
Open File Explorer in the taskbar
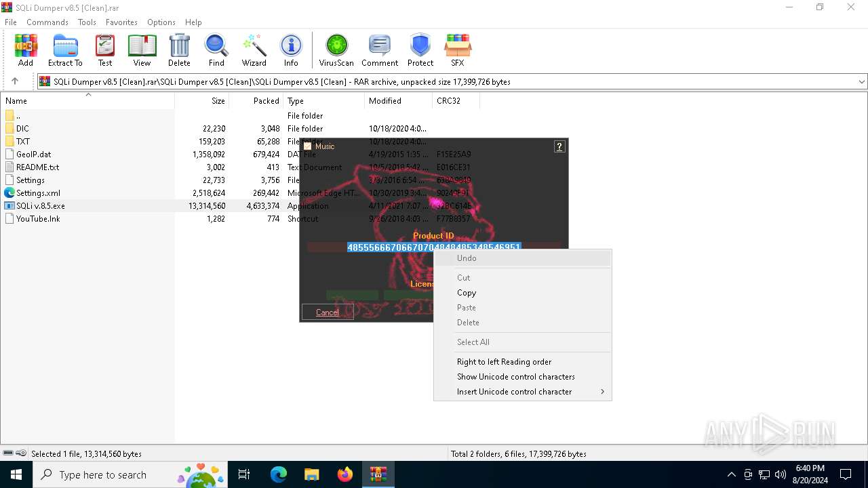[312, 474]
